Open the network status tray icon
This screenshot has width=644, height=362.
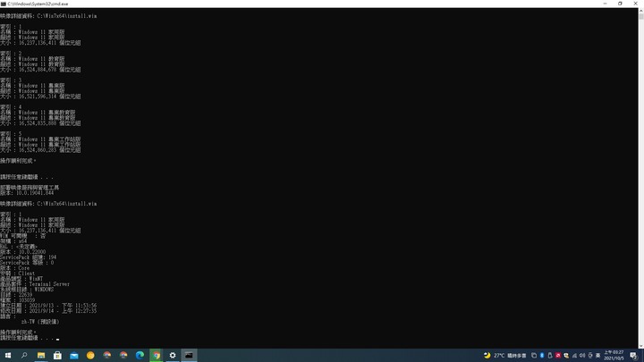pos(574,356)
